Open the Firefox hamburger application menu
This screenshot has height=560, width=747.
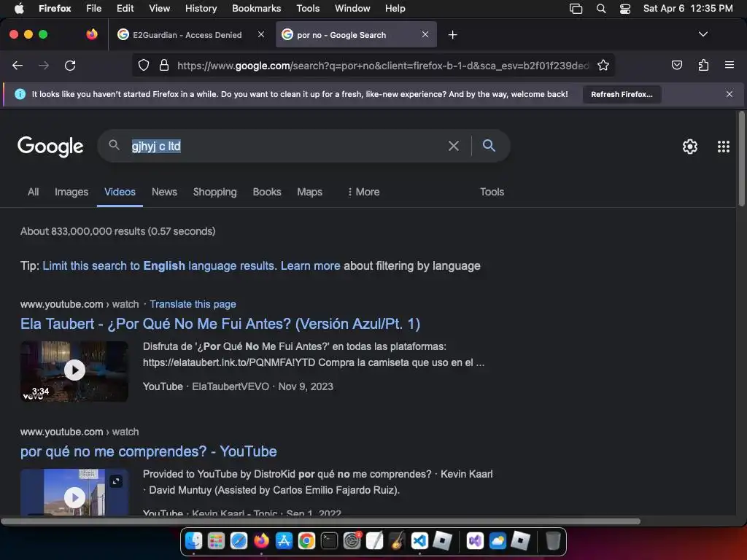click(729, 65)
